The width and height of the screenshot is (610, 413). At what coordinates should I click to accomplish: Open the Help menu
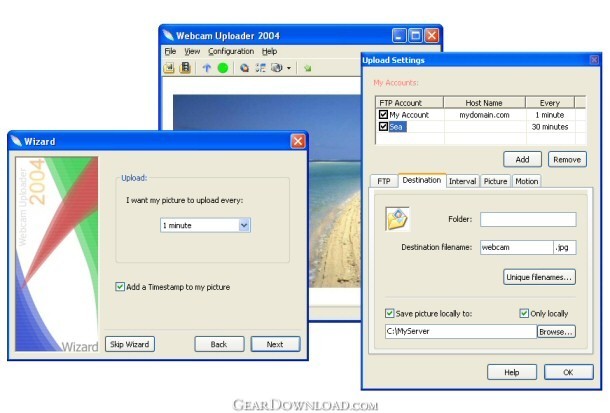pyautogui.click(x=269, y=51)
